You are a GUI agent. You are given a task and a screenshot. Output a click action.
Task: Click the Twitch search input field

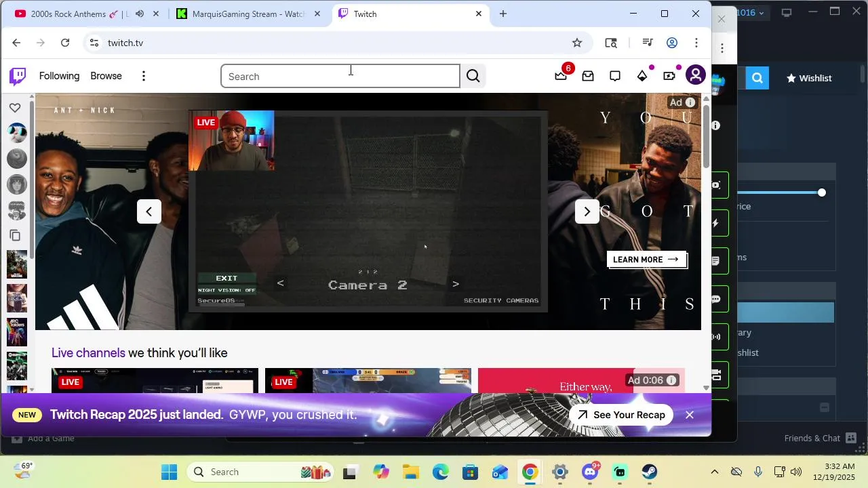[x=340, y=76]
